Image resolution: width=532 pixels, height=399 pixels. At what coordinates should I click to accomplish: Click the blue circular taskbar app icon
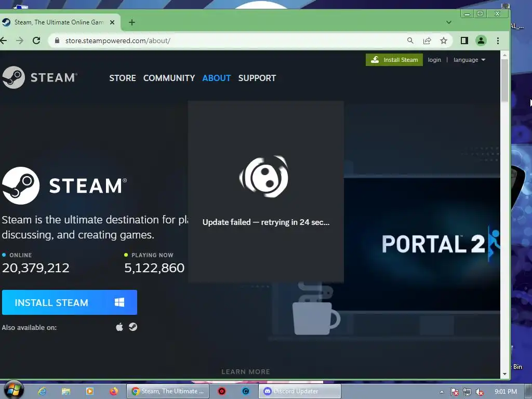pyautogui.click(x=246, y=391)
